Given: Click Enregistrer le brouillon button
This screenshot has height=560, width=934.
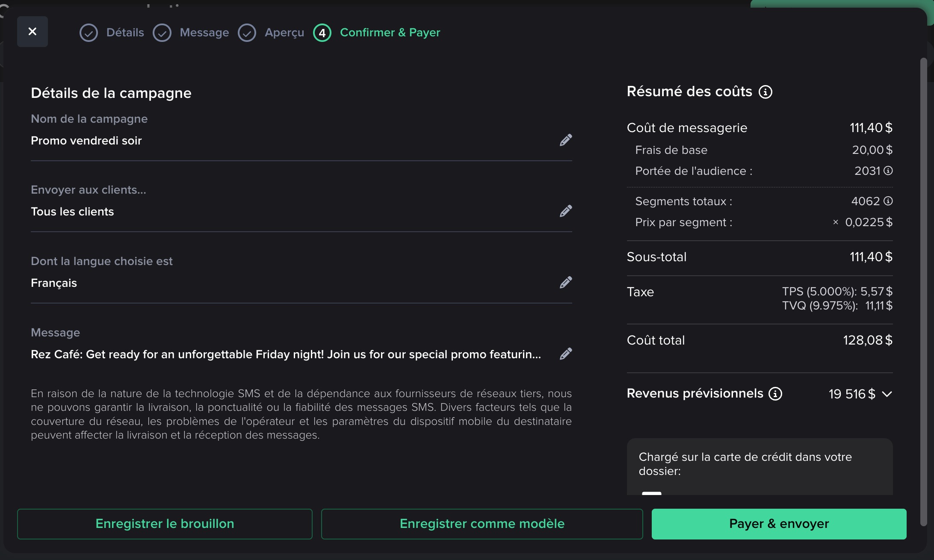Looking at the screenshot, I should coord(165,524).
